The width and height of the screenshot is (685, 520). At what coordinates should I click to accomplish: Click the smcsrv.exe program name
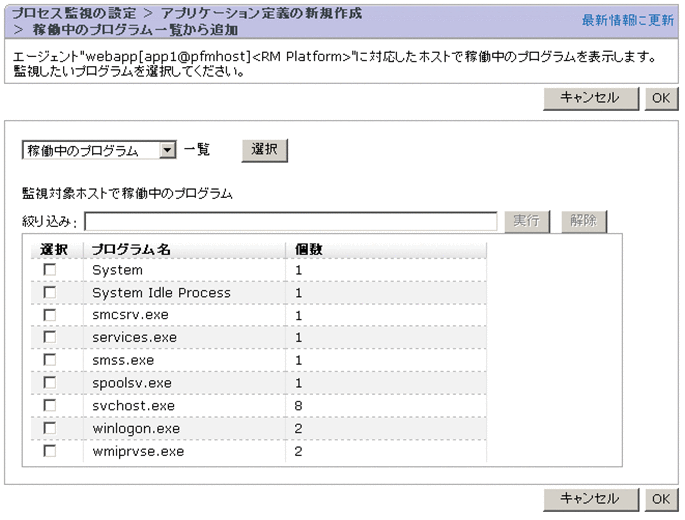click(130, 315)
